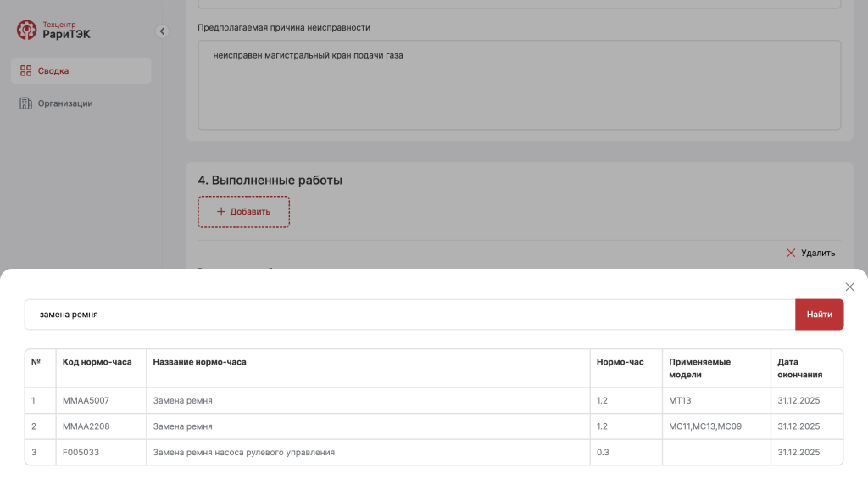Click the plus icon on Добавить button
This screenshot has height=496, width=868.
coord(221,212)
